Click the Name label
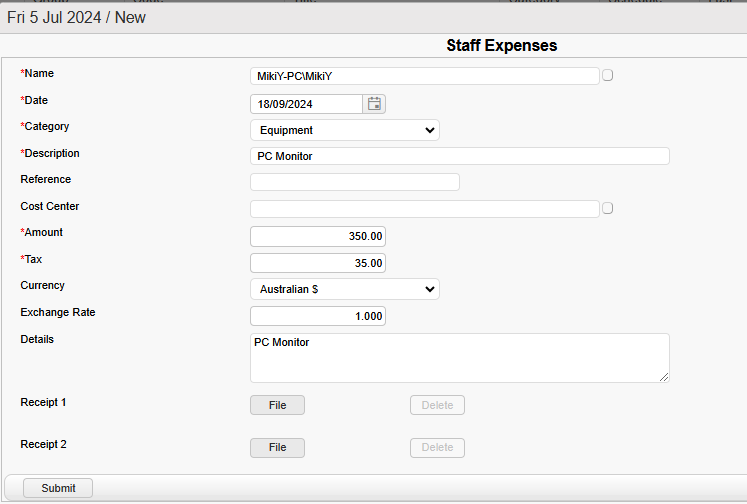747x504 pixels. tap(37, 73)
